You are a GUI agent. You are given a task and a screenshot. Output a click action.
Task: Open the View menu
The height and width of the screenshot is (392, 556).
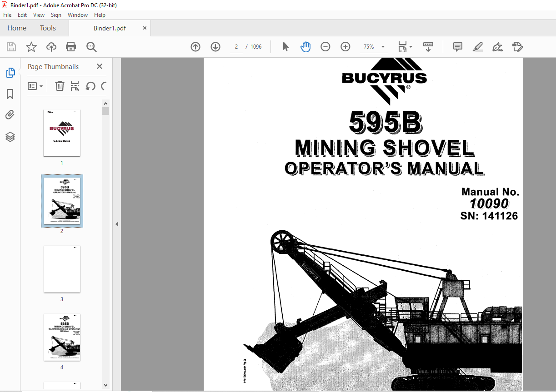[x=39, y=15]
